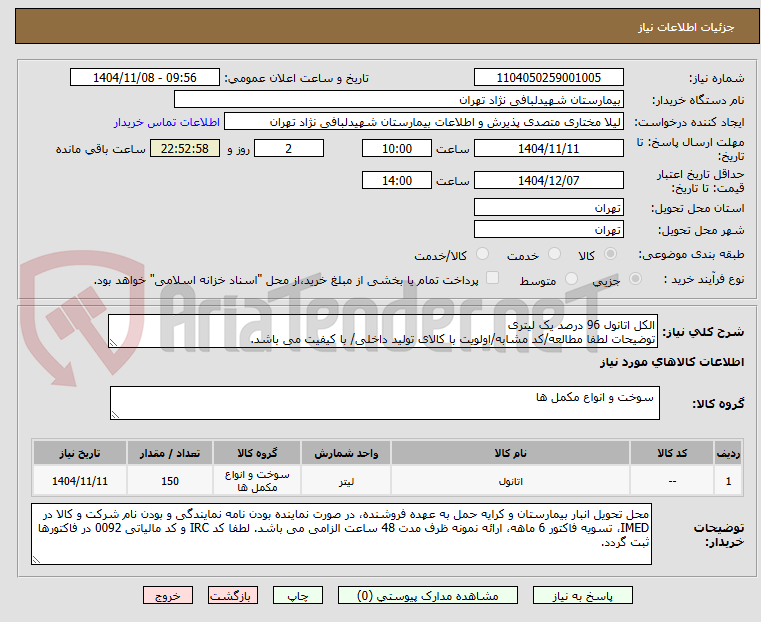Open اطلاعات تماس خریدار link
Viewport: 761px width, 622px height.
(x=167, y=122)
